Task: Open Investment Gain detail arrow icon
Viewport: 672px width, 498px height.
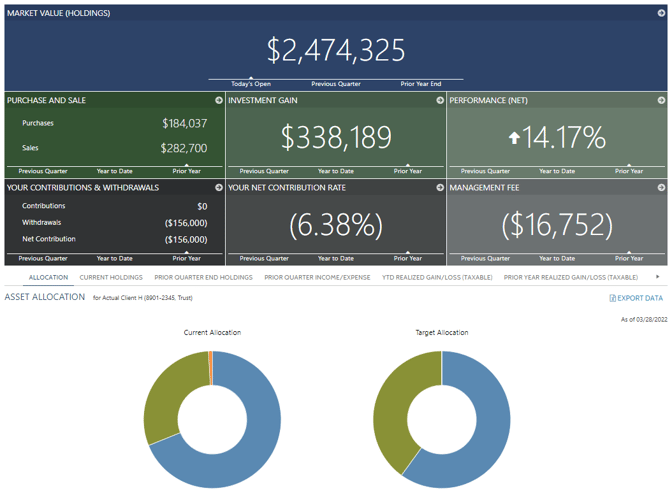Action: pos(440,100)
